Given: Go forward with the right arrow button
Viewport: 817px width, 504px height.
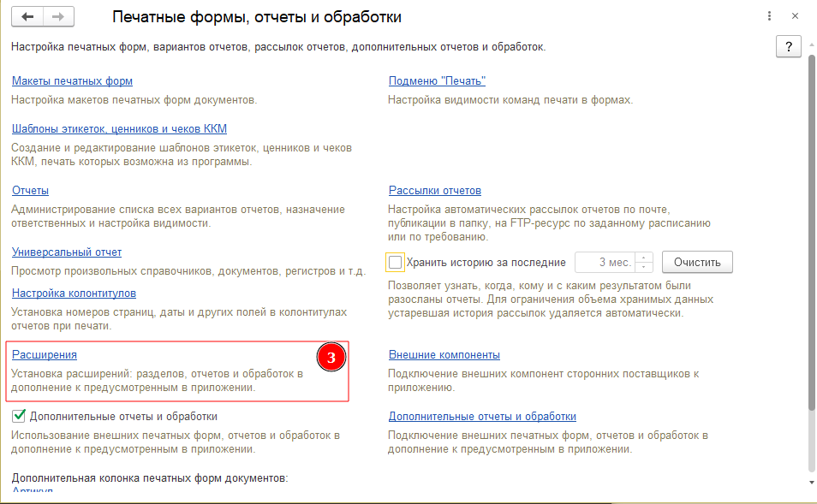Looking at the screenshot, I should [58, 16].
